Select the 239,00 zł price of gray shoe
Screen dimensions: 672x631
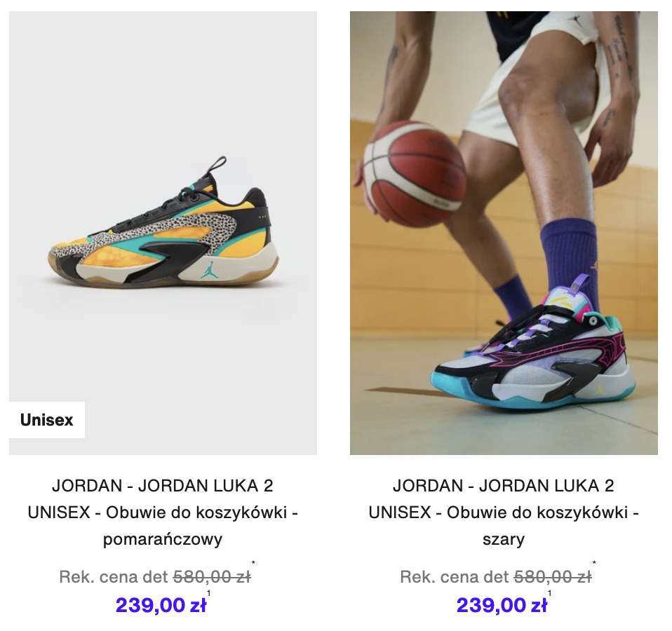(502, 605)
